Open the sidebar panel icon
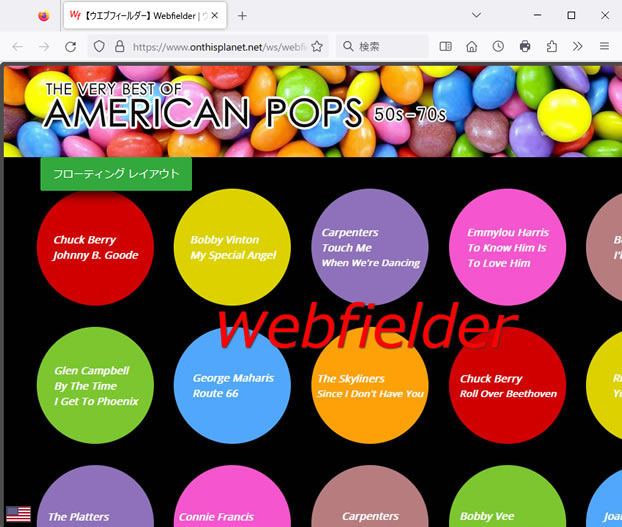 tap(445, 47)
